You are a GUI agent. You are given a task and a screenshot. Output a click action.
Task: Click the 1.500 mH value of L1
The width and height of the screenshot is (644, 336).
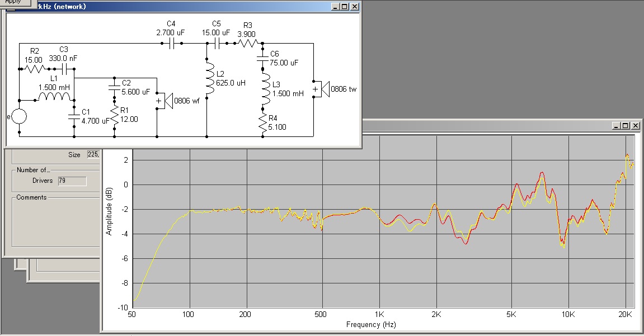click(54, 87)
